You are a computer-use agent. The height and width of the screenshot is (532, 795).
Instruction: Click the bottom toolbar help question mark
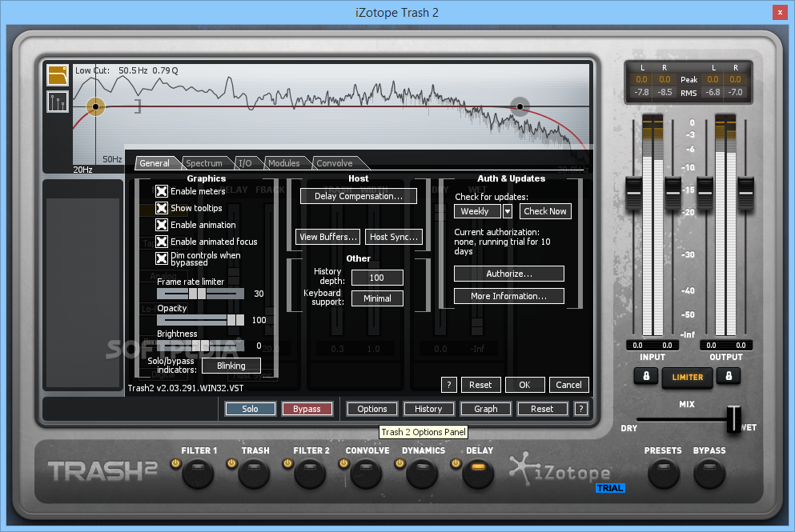click(x=581, y=409)
